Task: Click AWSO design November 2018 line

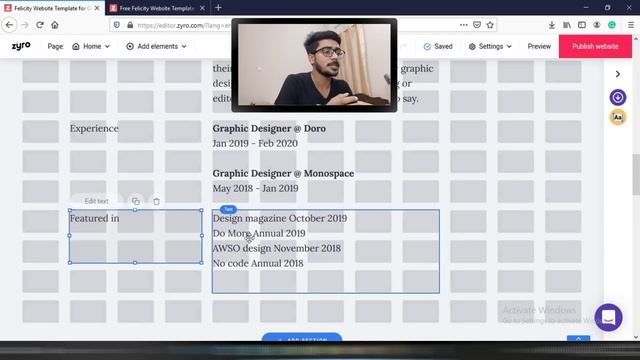Action: click(x=277, y=248)
